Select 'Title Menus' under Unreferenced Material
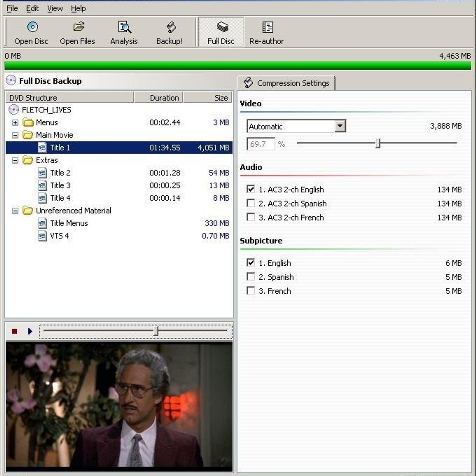 [69, 223]
